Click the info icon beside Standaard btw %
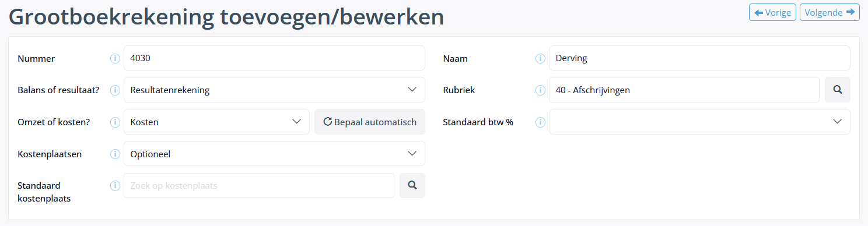The image size is (868, 226). point(540,122)
